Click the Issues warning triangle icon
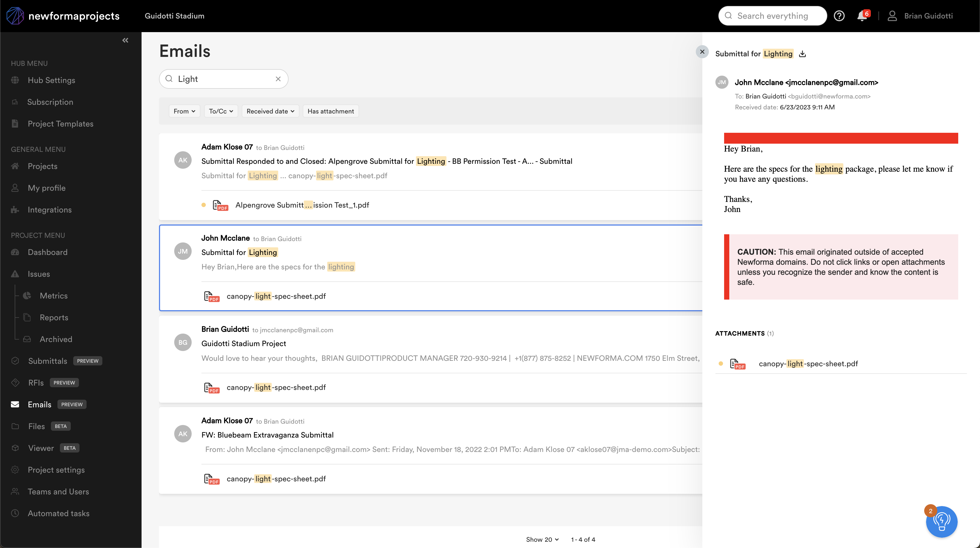The height and width of the screenshot is (548, 980). (15, 274)
